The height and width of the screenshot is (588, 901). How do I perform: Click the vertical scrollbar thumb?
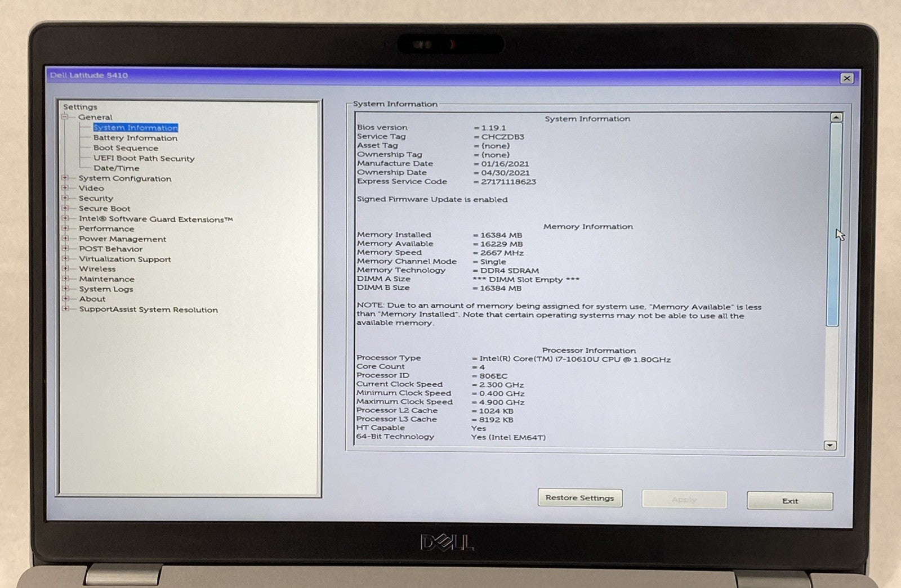click(x=835, y=224)
